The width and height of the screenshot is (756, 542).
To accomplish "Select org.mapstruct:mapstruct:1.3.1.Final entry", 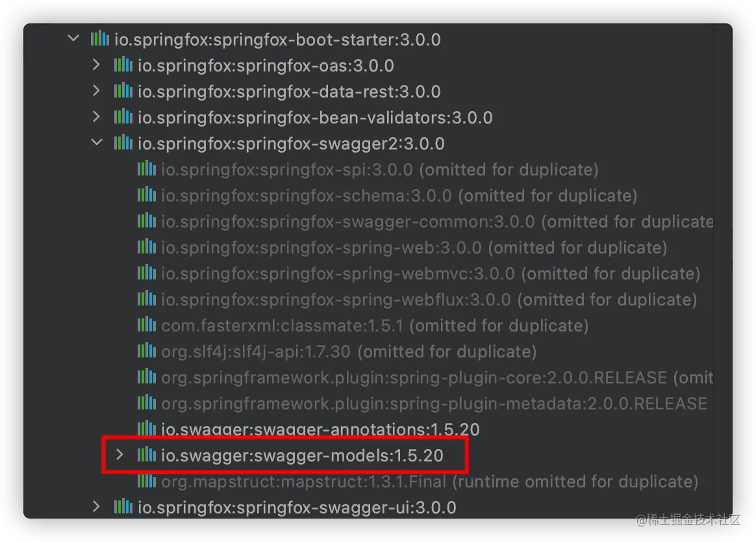I will point(429,481).
